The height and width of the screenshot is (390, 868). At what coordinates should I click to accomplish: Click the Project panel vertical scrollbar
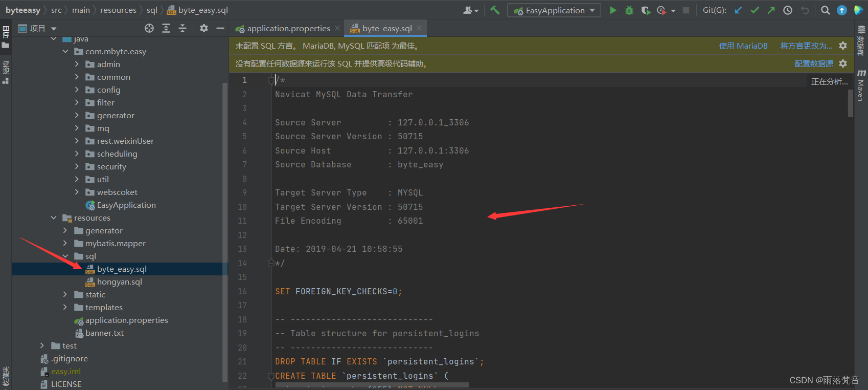tap(225, 232)
